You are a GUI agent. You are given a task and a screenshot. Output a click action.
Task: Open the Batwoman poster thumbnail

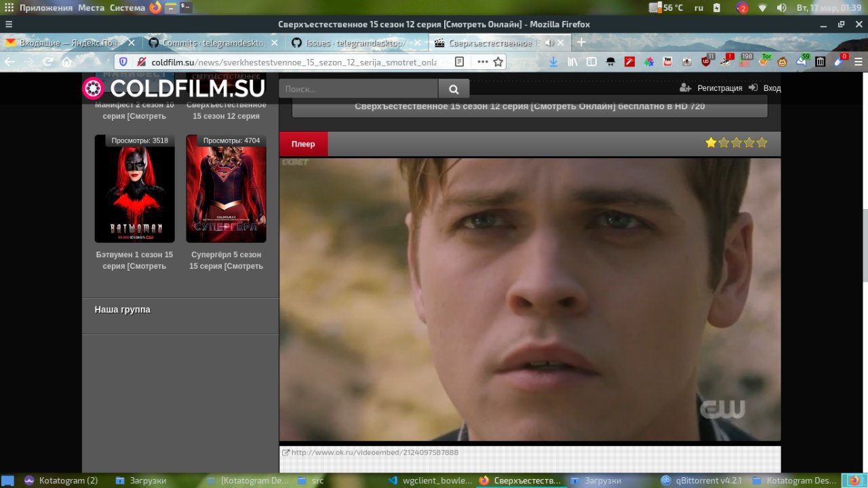134,189
